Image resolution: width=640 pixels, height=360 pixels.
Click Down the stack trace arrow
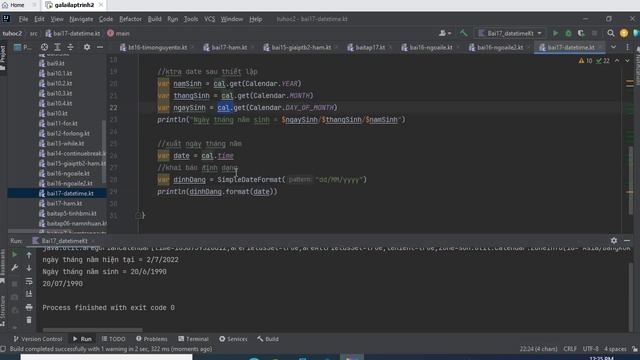tap(29, 268)
